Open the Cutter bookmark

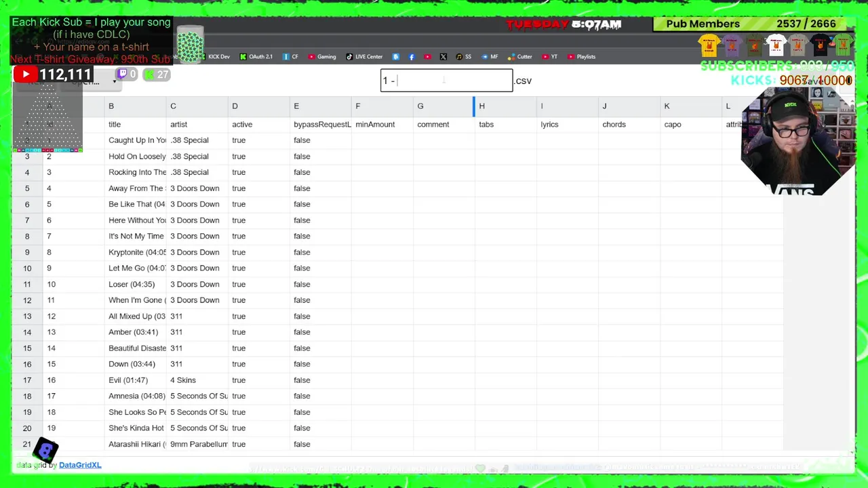pos(520,57)
